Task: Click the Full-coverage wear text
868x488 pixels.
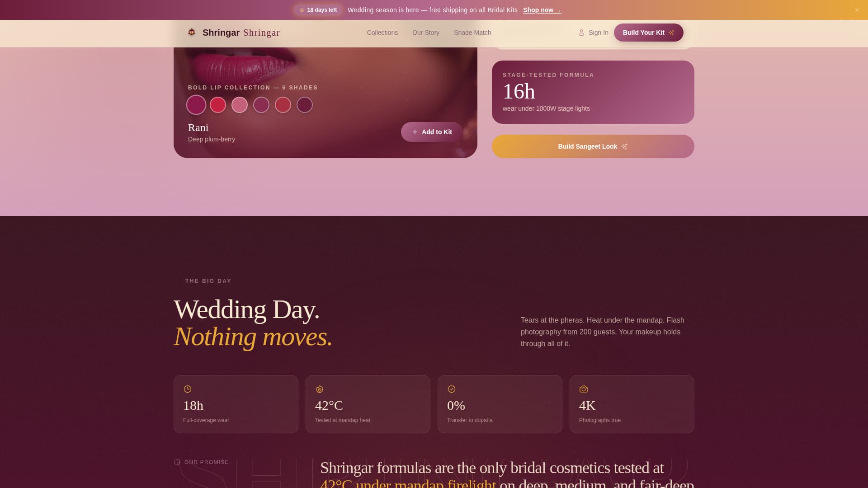Action: point(206,420)
